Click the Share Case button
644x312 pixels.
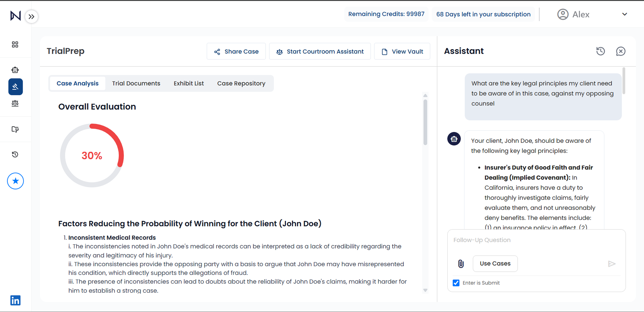click(x=236, y=51)
